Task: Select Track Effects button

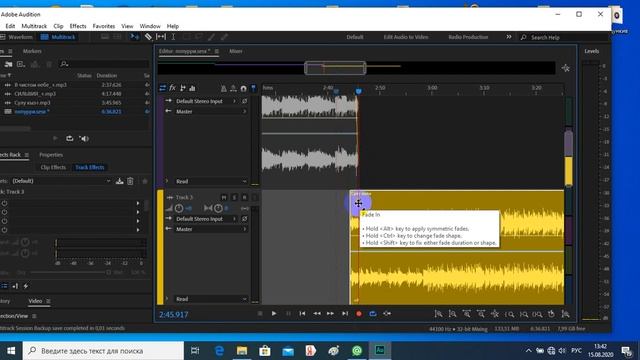Action: [x=90, y=167]
